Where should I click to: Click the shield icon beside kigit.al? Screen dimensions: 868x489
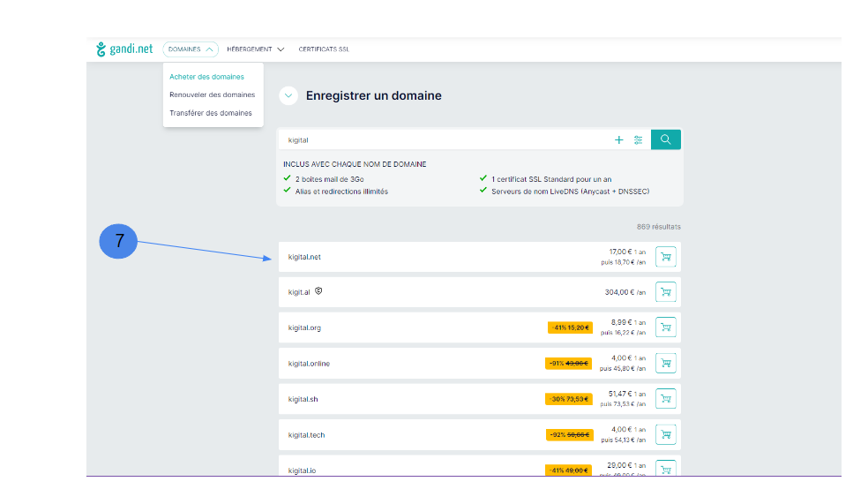[x=319, y=291]
